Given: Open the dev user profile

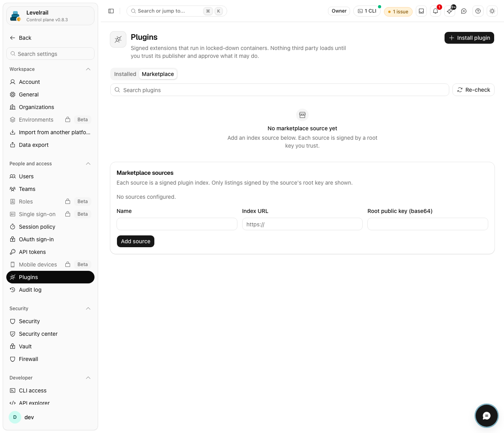Looking at the screenshot, I should 50,417.
